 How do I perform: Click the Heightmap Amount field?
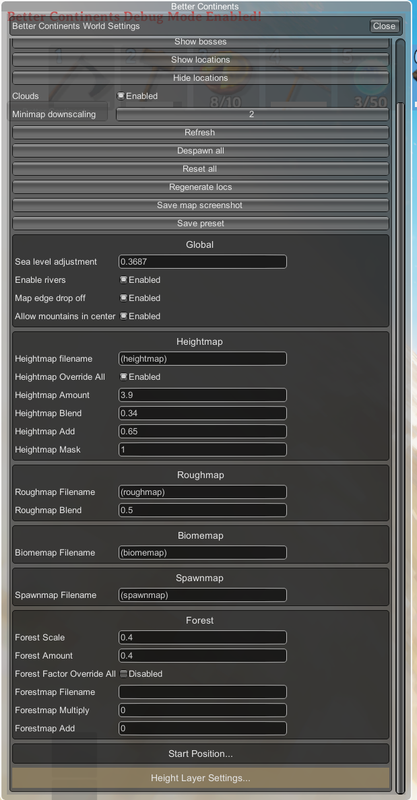(202, 395)
